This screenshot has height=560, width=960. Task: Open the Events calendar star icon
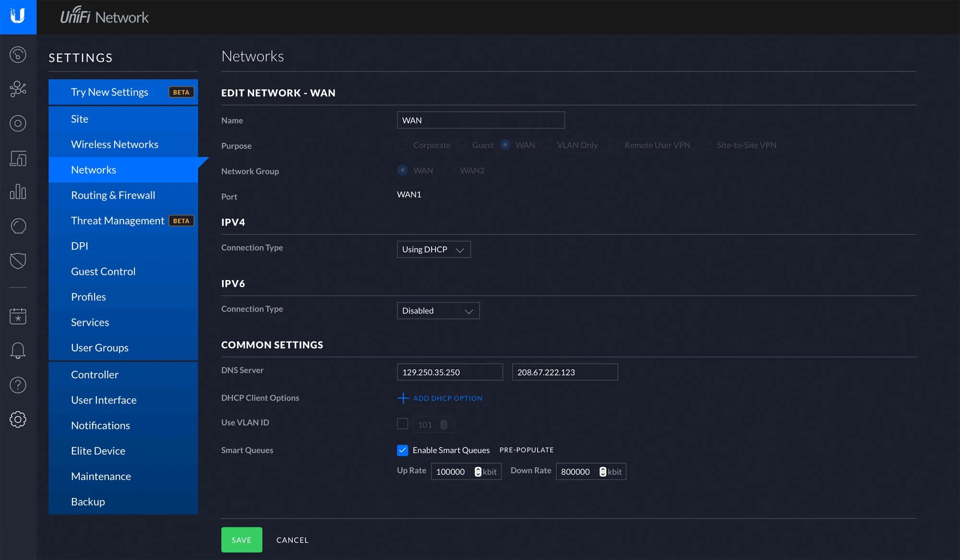(x=18, y=316)
